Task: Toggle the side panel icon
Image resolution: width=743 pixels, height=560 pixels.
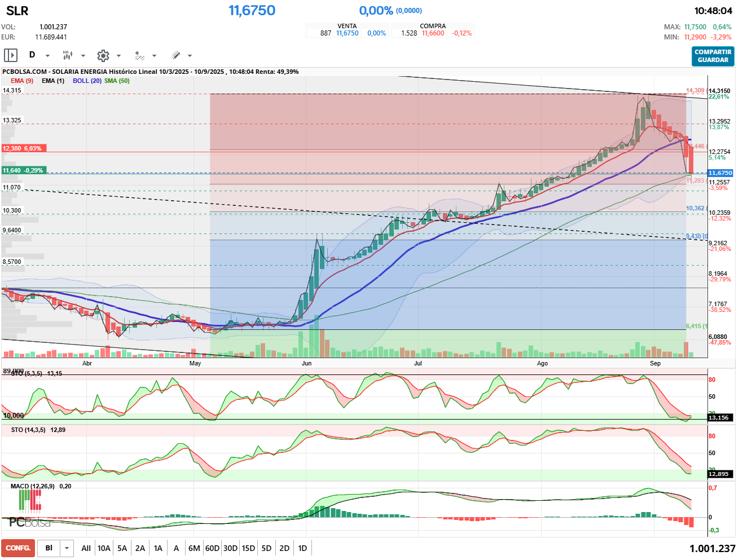Action: pyautogui.click(x=11, y=55)
